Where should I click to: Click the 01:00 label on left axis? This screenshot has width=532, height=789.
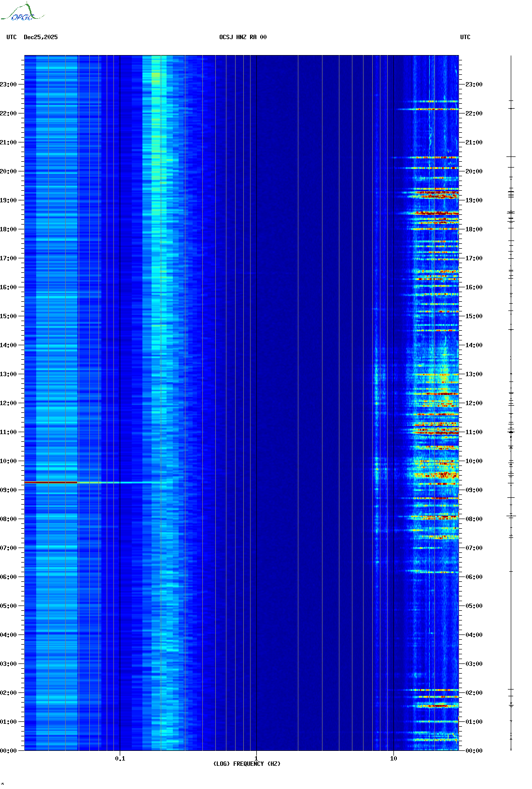coord(8,722)
